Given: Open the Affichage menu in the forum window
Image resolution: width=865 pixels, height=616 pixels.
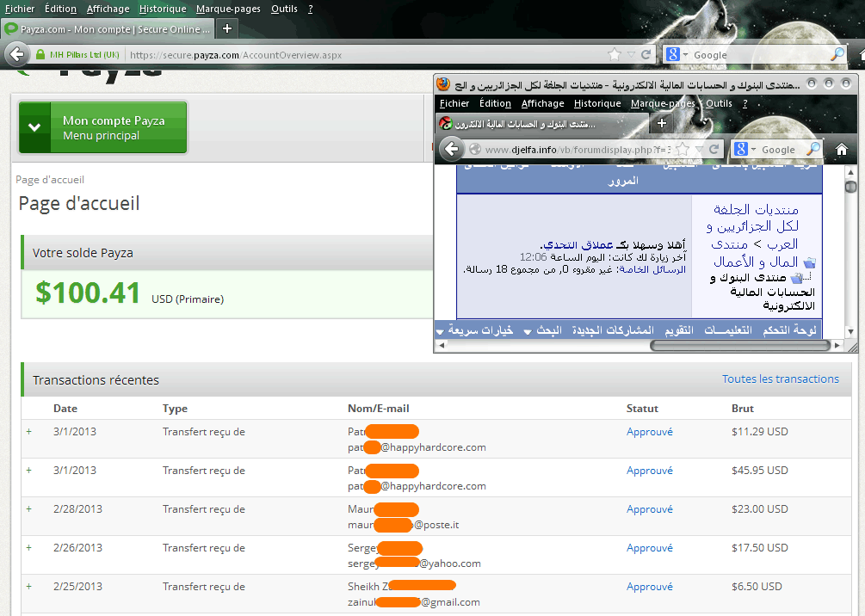Looking at the screenshot, I should point(543,103).
